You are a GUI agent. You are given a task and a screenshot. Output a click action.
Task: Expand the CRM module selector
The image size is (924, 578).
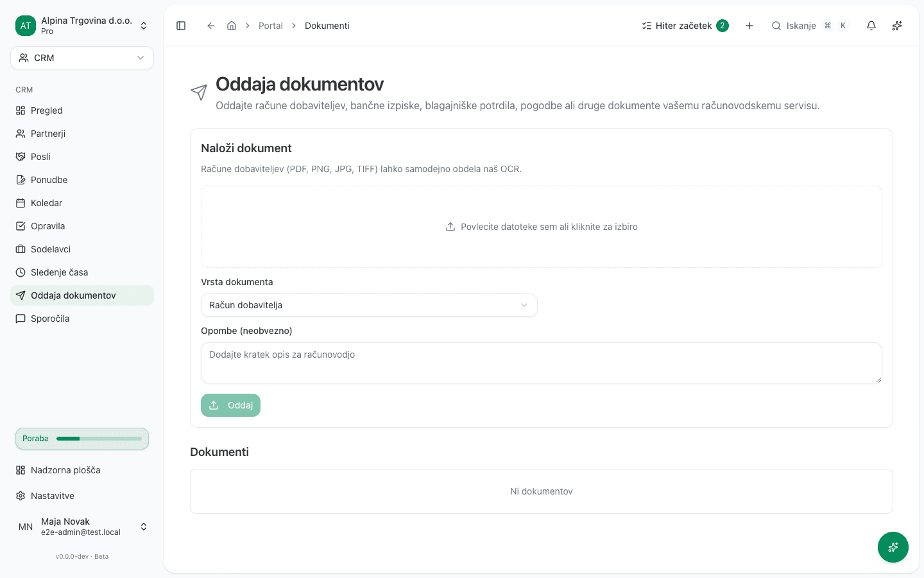(82, 58)
